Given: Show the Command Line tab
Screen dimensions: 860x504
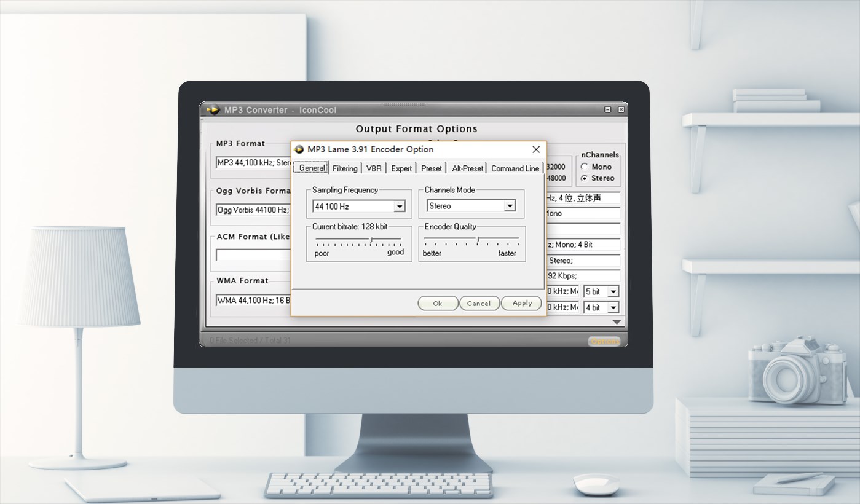Looking at the screenshot, I should click(x=515, y=168).
